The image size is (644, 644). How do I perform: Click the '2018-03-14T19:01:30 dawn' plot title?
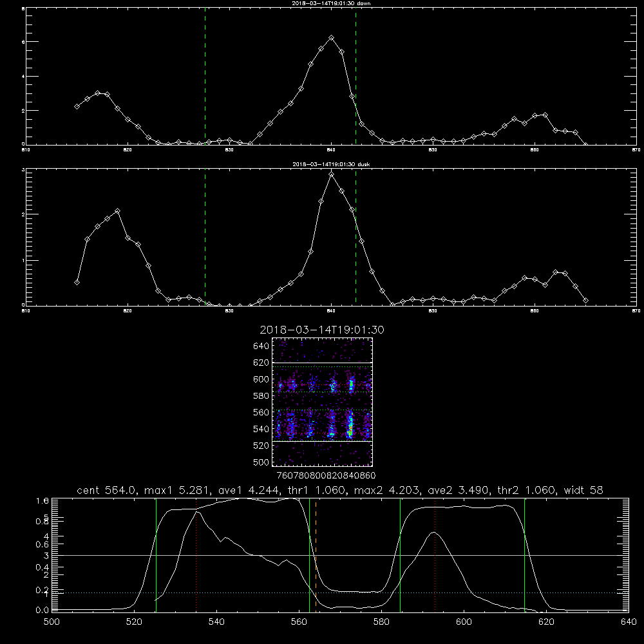[x=331, y=3]
